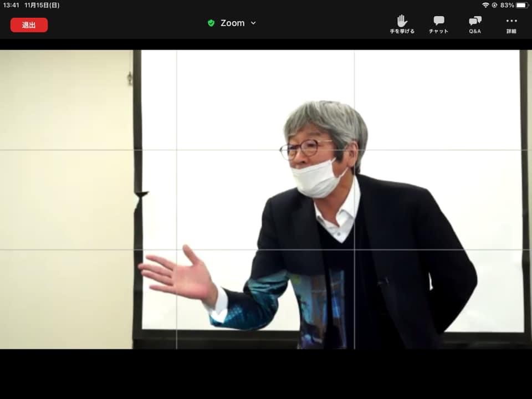The image size is (532, 399).
Task: Tap the 83% battery percentage text
Action: [507, 5]
